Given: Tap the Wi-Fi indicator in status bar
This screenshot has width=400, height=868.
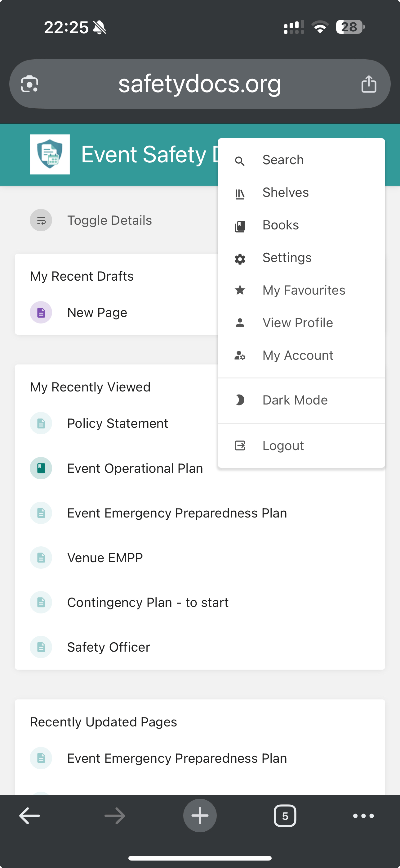Looking at the screenshot, I should (320, 27).
